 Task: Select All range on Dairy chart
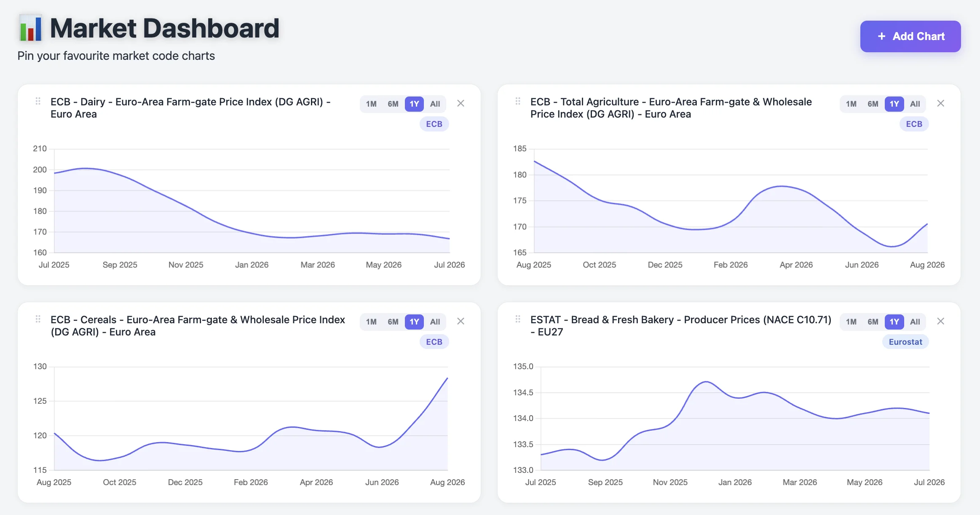[x=435, y=104]
